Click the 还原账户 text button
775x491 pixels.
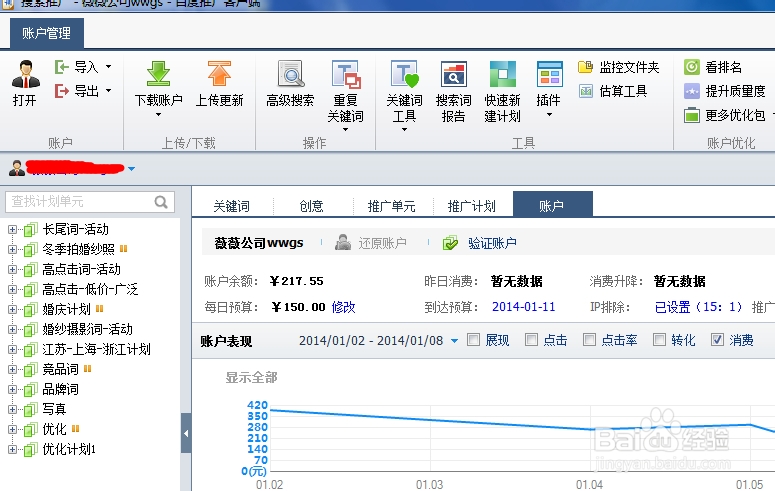point(382,243)
